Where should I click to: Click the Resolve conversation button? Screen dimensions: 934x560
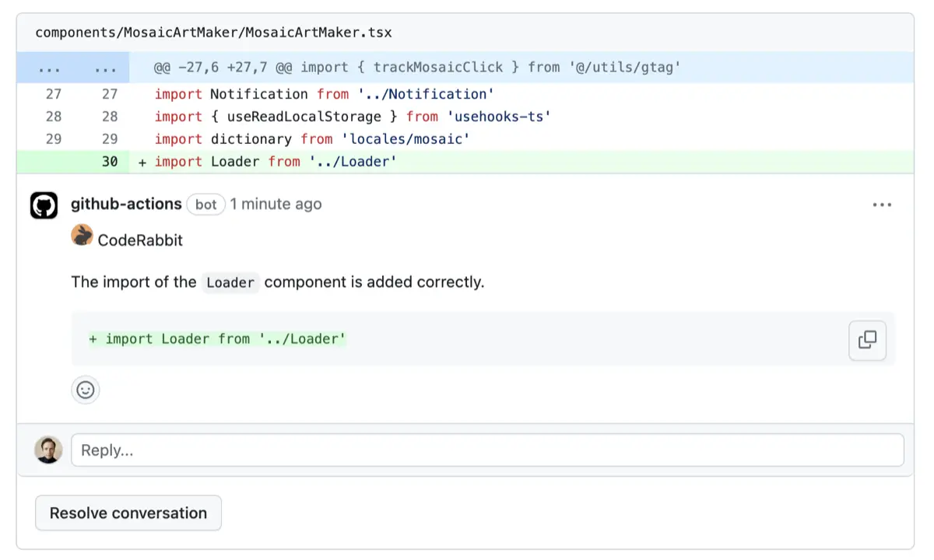point(128,513)
